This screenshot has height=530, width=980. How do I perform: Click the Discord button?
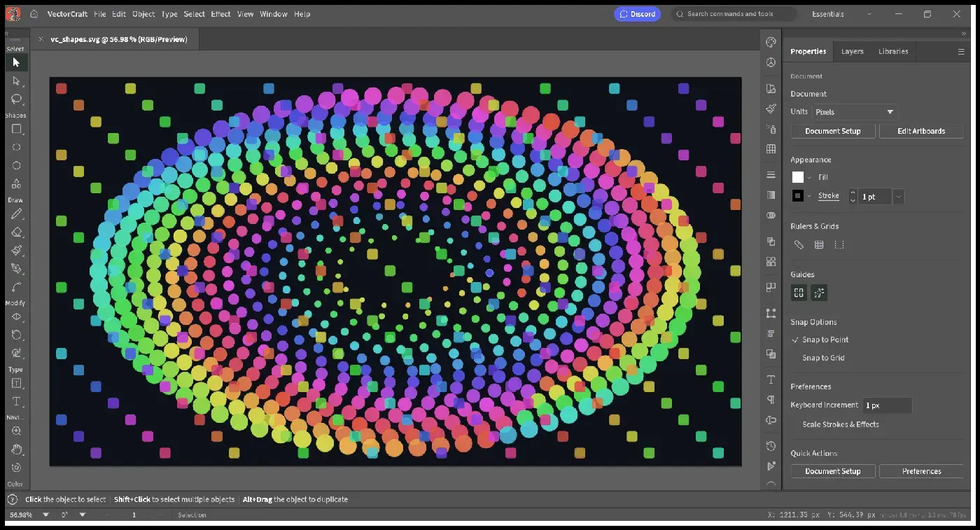click(x=637, y=14)
